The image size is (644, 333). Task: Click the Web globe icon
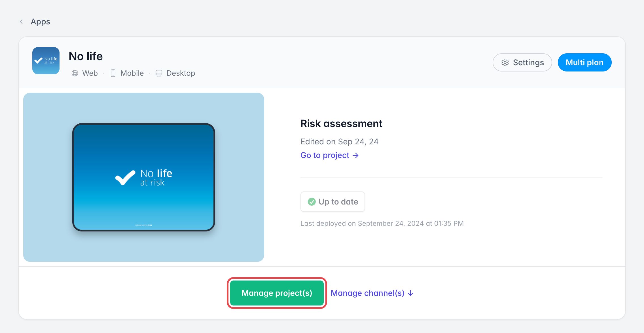coord(75,73)
